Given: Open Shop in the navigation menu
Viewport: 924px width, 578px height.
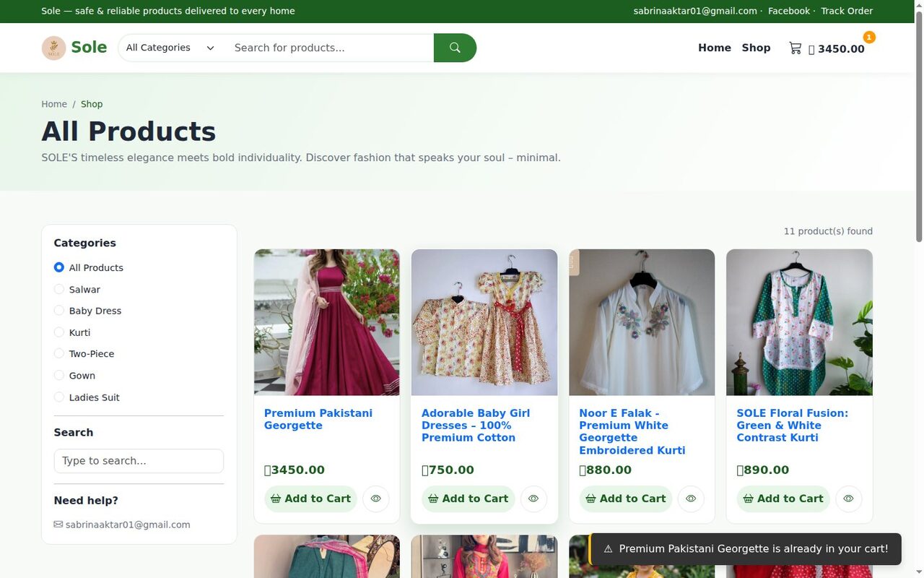Looking at the screenshot, I should [756, 48].
